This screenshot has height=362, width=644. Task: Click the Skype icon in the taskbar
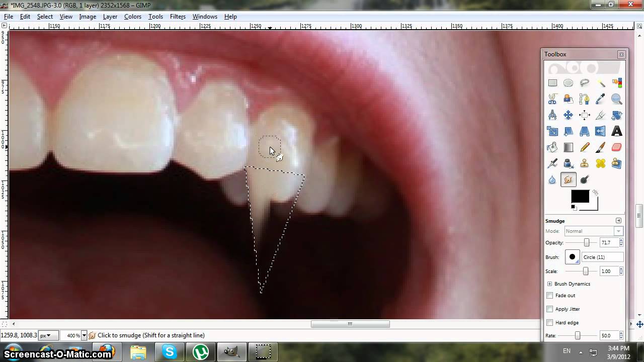point(169,352)
